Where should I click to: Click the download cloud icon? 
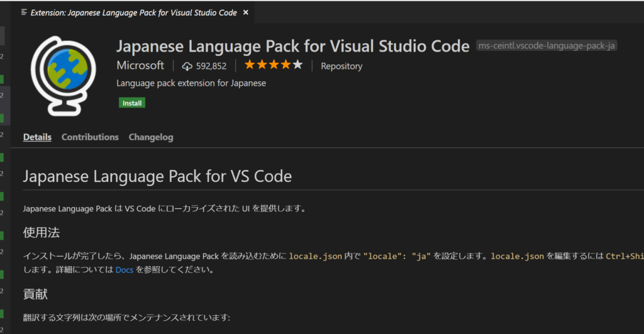(187, 66)
